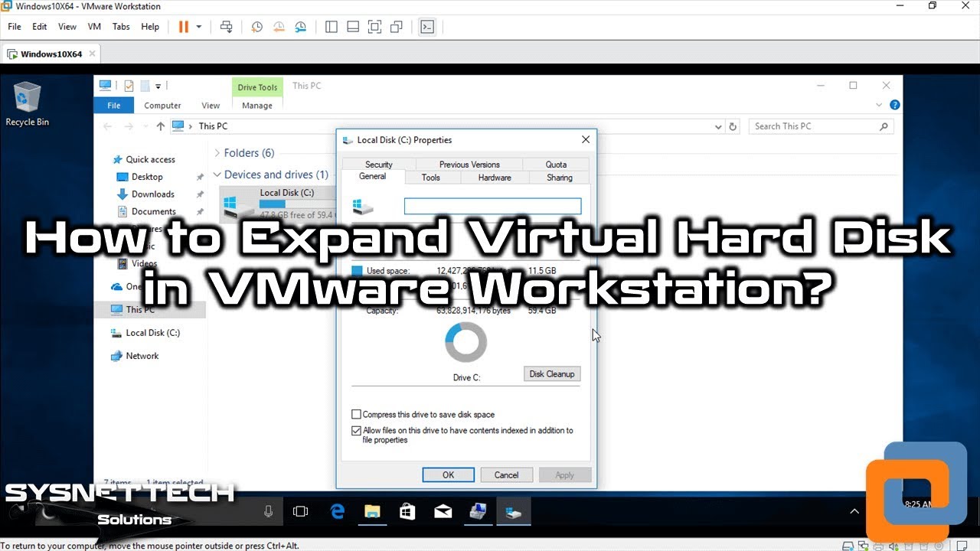This screenshot has width=980, height=551.
Task: Switch to the Sharing tab
Action: 560,178
